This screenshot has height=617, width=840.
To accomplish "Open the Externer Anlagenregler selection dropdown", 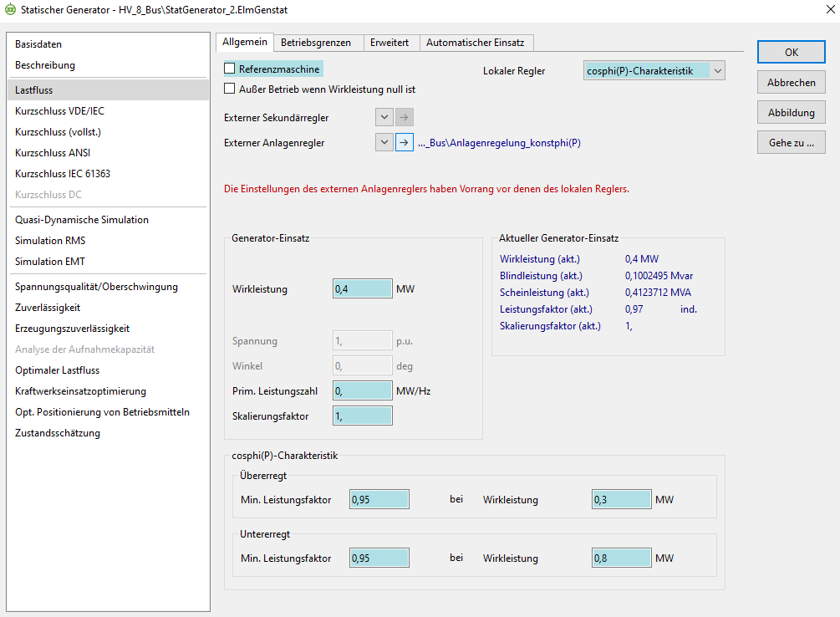I will tap(385, 142).
